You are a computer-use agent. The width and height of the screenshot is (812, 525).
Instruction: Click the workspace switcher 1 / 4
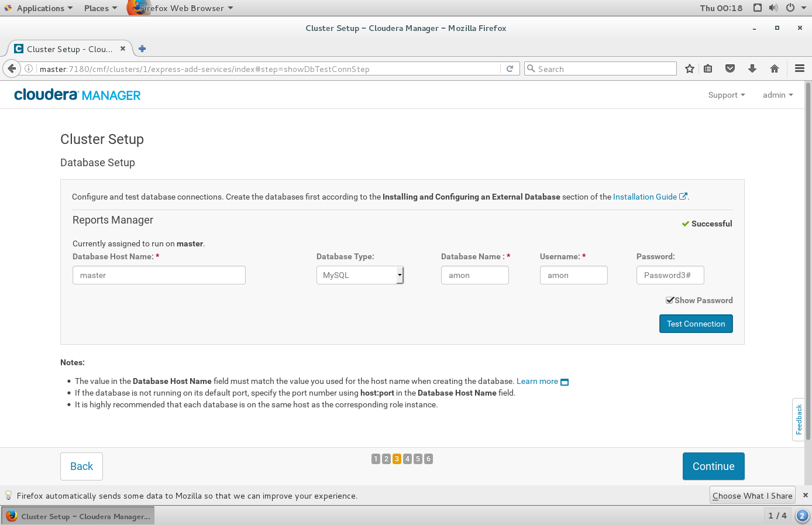777,516
